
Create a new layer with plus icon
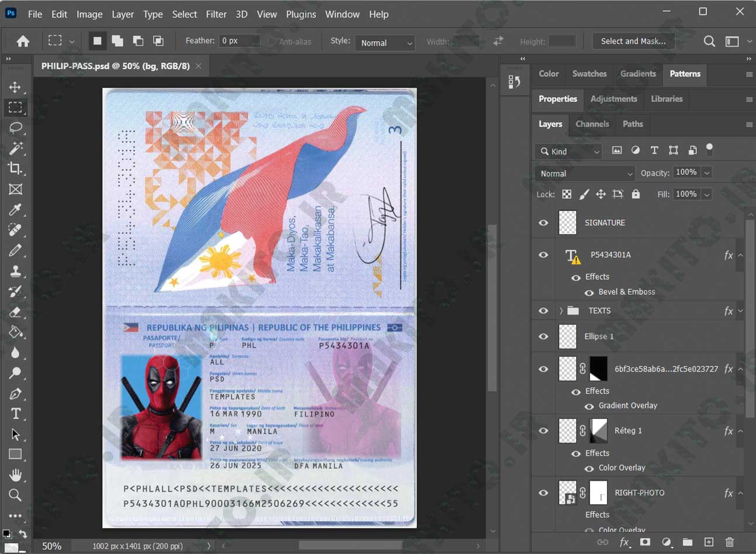(709, 542)
